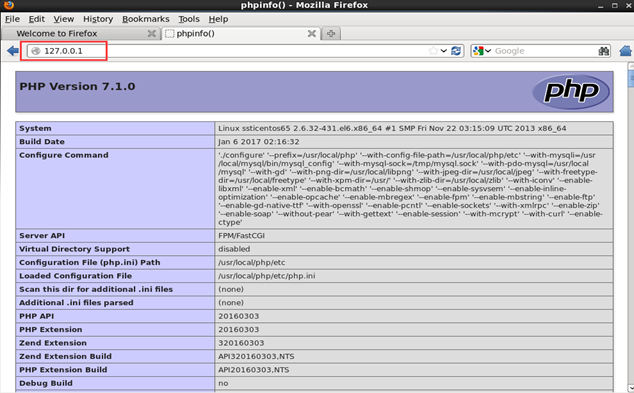The image size is (634, 393).
Task: Click the Loaded Configuration File label
Action: (76, 276)
